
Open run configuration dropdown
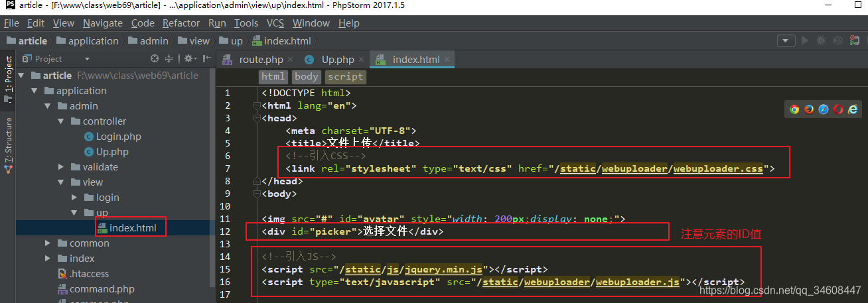click(786, 40)
